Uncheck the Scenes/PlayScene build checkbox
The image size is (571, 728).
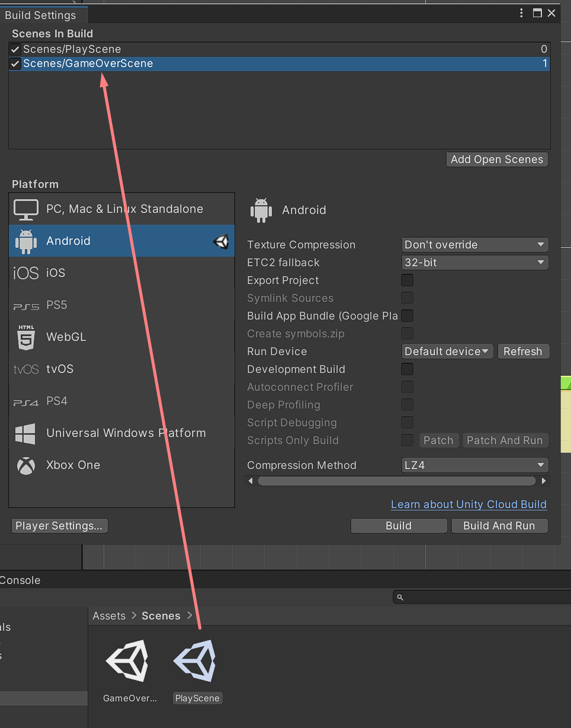tap(15, 49)
